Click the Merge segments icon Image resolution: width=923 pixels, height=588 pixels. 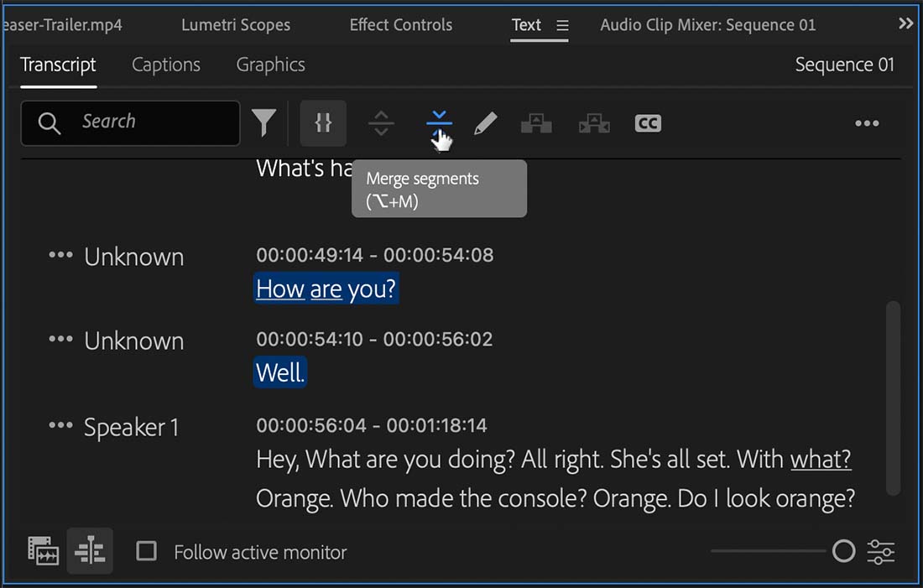[439, 123]
